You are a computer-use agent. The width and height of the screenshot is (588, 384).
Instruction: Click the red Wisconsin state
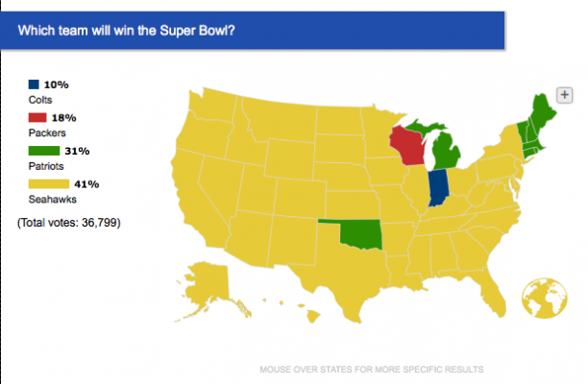(406, 146)
